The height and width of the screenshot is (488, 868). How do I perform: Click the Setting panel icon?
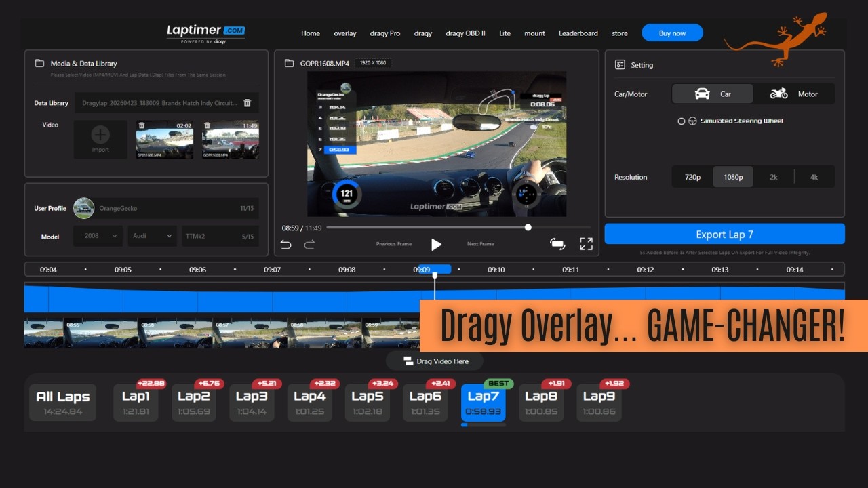[x=619, y=65]
